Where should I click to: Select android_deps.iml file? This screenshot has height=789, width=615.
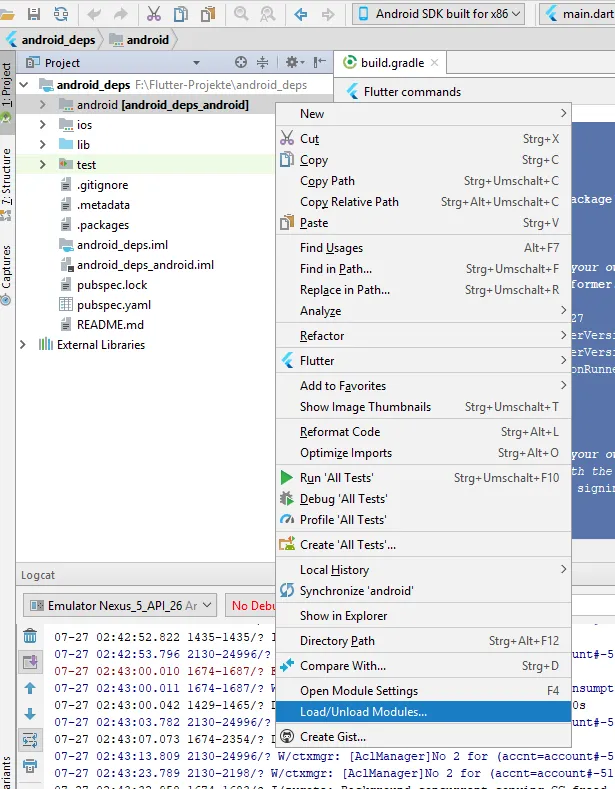(x=122, y=245)
